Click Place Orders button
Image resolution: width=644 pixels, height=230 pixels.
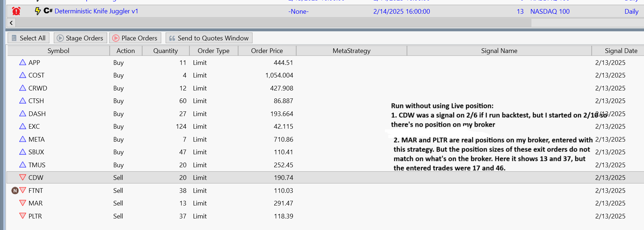(x=135, y=38)
